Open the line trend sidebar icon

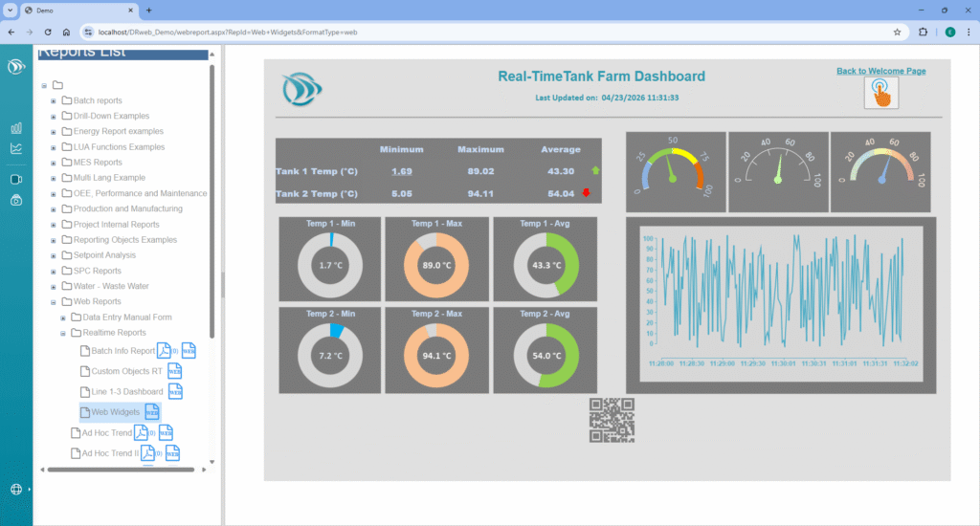coord(16,148)
